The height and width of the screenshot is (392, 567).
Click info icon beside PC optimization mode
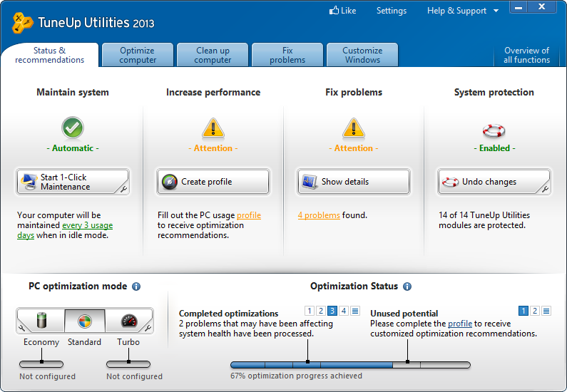click(x=136, y=287)
